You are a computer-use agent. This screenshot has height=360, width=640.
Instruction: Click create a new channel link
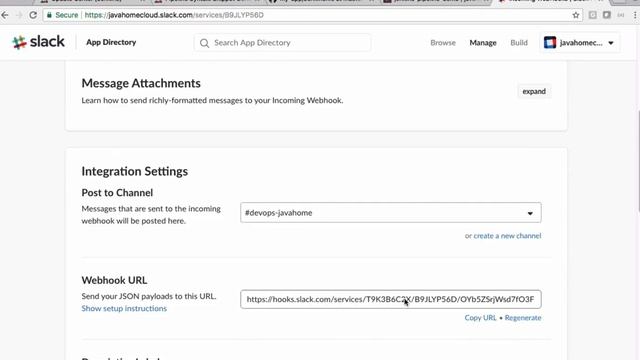click(507, 236)
